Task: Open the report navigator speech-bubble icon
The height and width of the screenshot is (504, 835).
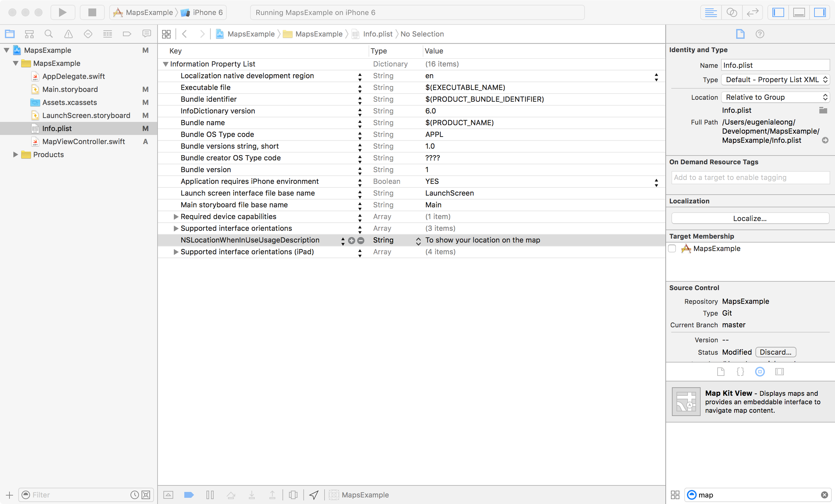Action: point(147,34)
